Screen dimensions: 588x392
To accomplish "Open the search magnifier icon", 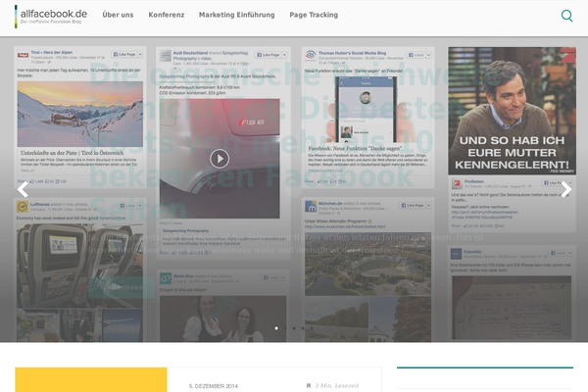I will [x=566, y=16].
